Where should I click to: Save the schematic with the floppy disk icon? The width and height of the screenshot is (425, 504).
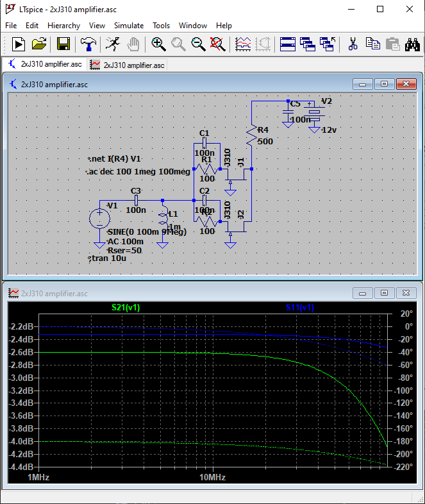coord(63,44)
